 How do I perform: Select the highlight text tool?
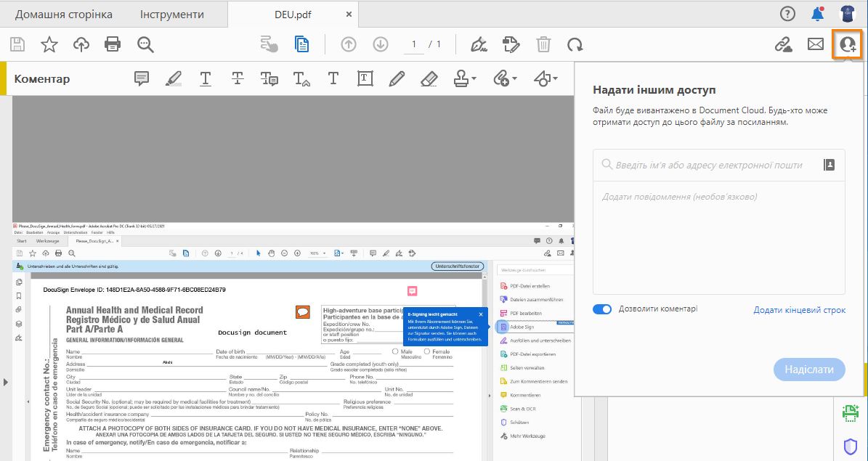pos(174,78)
